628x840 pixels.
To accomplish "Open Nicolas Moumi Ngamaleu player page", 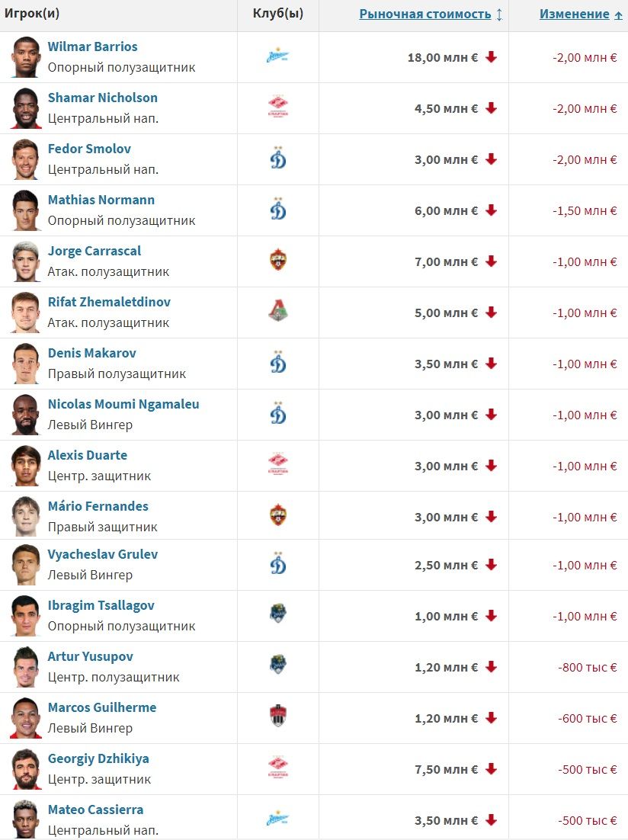I will point(123,404).
